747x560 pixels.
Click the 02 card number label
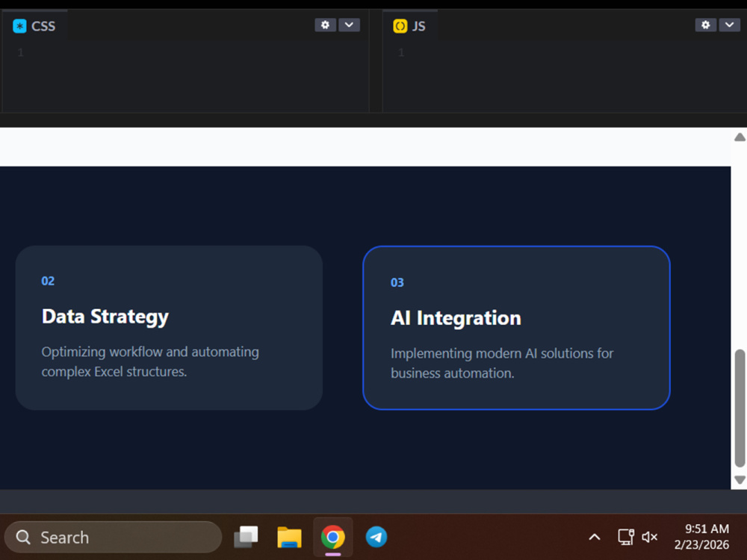(x=48, y=281)
